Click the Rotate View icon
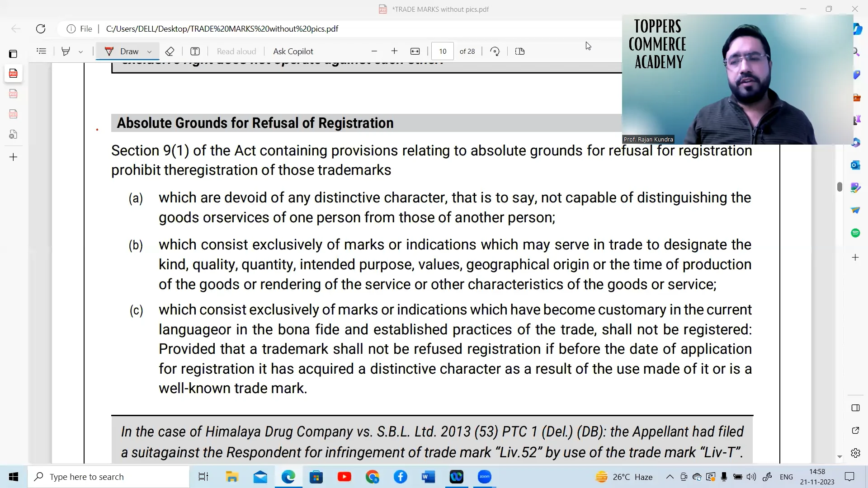This screenshot has height=488, width=868. pos(496,51)
